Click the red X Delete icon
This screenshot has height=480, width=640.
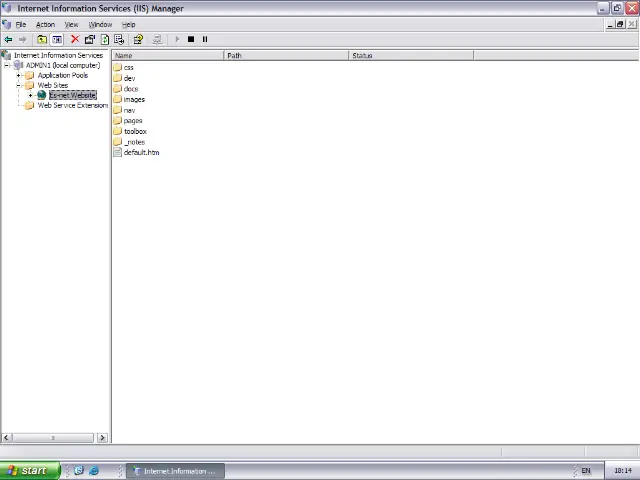point(75,39)
